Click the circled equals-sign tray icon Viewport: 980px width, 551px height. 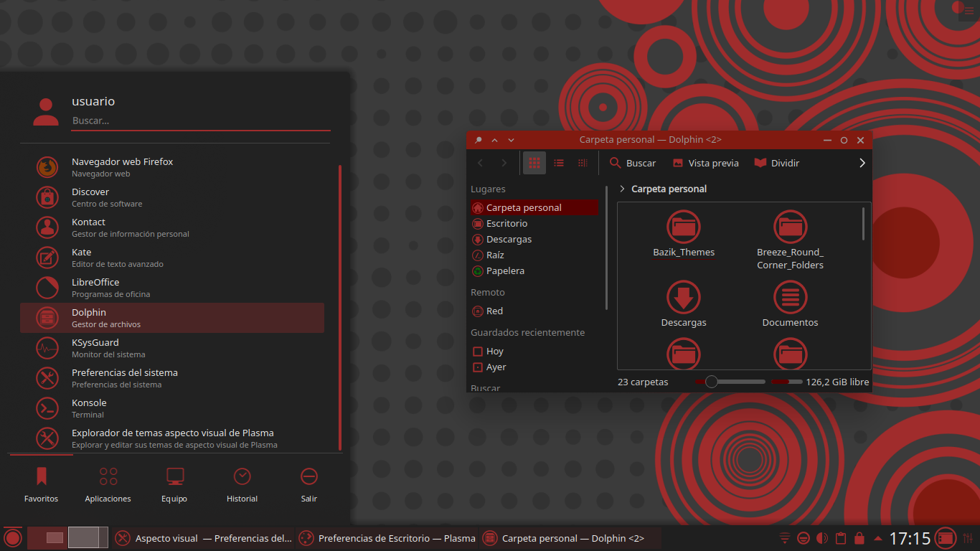click(x=804, y=538)
